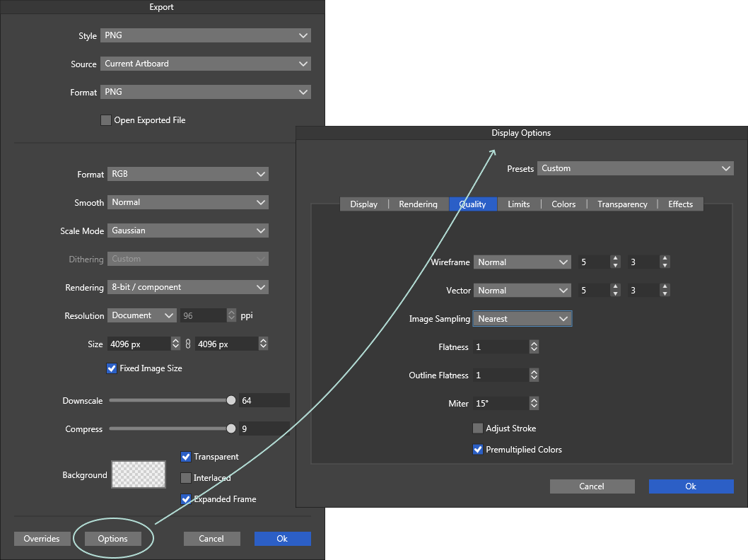Image resolution: width=748 pixels, height=560 pixels.
Task: Switch to the Effects tab
Action: point(681,204)
